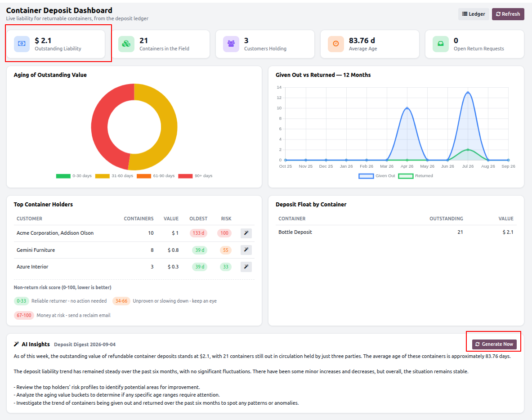Click the Jul 26 Given Out peak point
Screen dimensions: 532x420
(468, 93)
